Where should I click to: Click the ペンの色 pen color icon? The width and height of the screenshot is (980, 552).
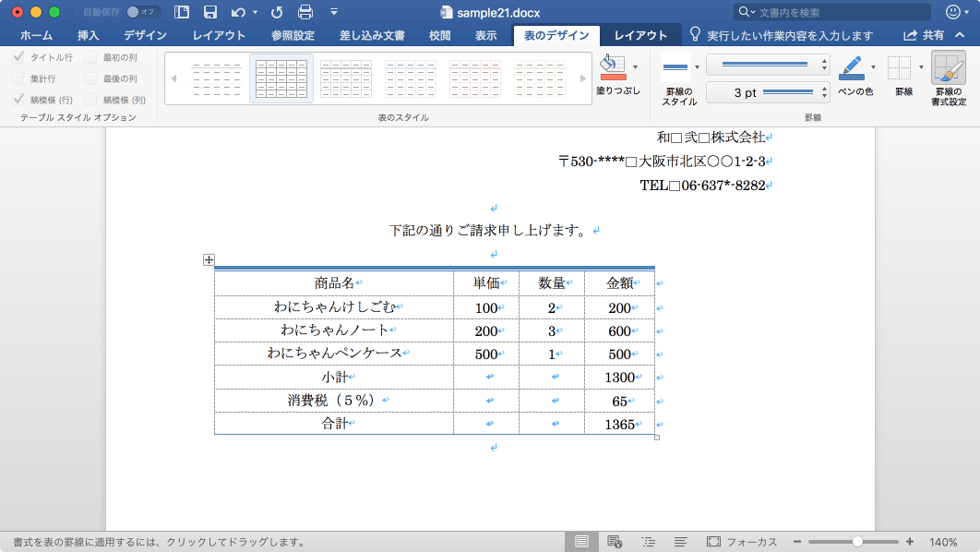coord(852,67)
